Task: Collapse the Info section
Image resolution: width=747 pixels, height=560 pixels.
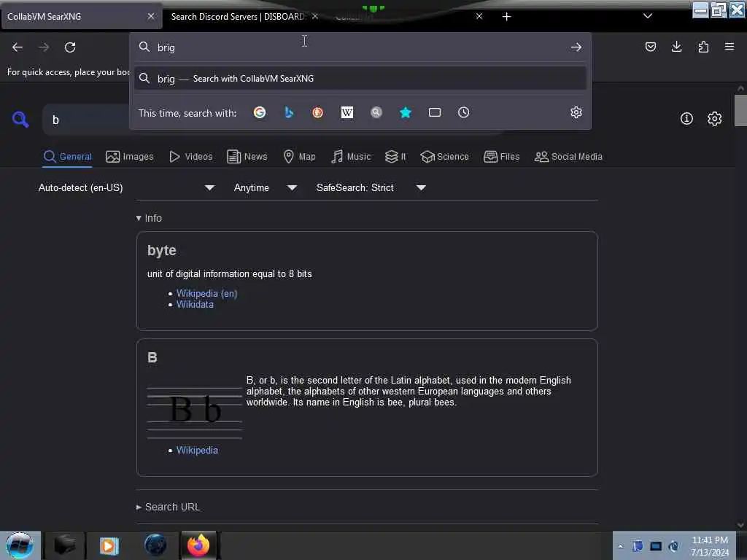Action: (x=149, y=218)
